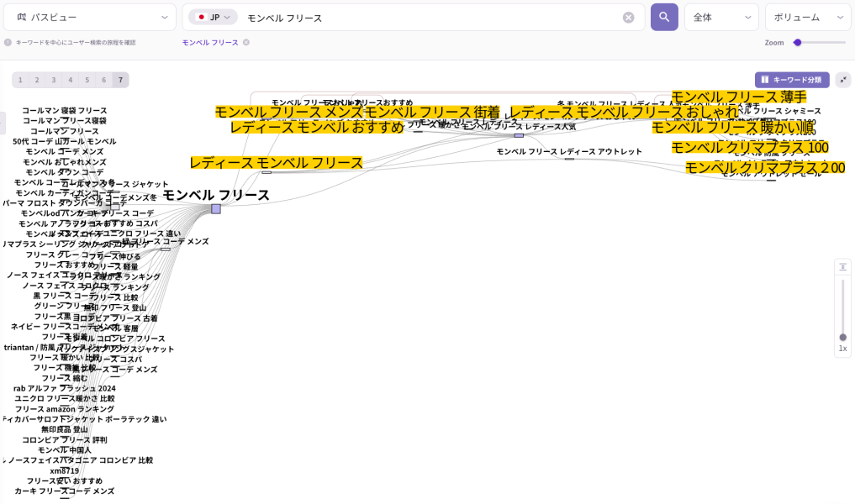Remove the モンベル フリース keyword chip
This screenshot has height=504, width=855.
[246, 43]
